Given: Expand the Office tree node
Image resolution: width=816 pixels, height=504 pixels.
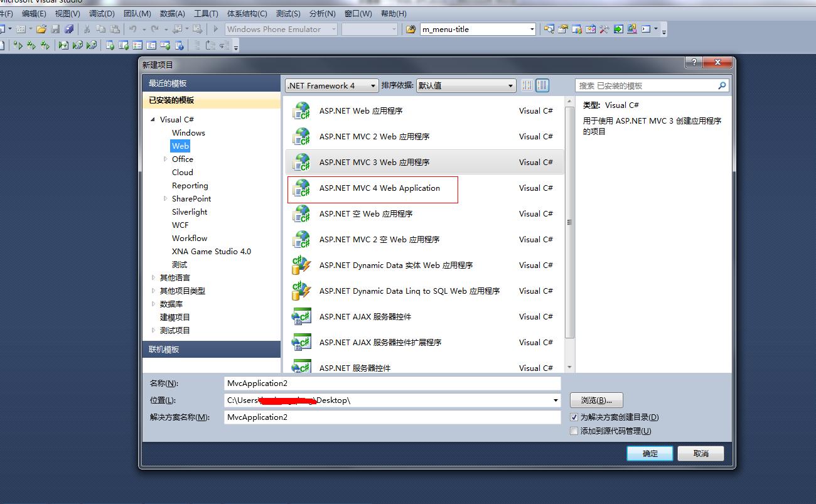Looking at the screenshot, I should click(x=166, y=159).
